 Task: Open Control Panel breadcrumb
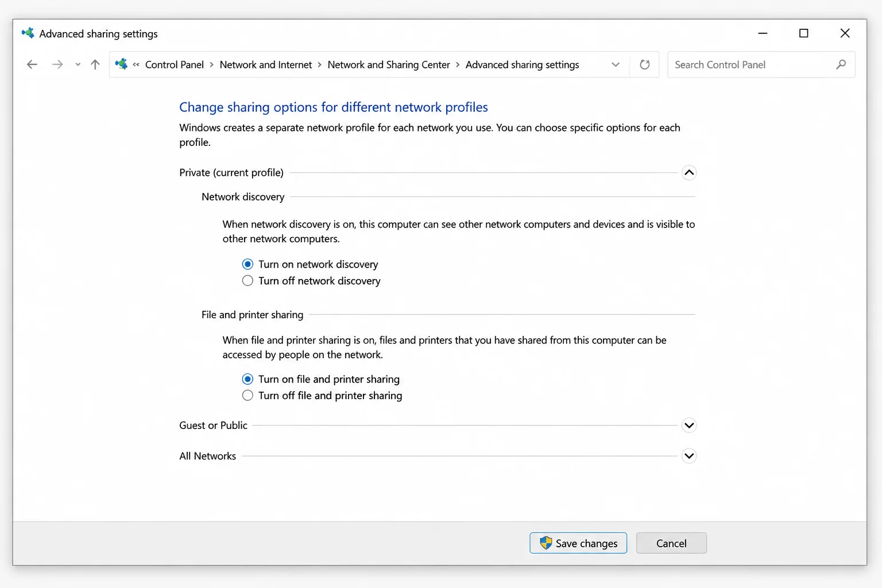tap(175, 65)
